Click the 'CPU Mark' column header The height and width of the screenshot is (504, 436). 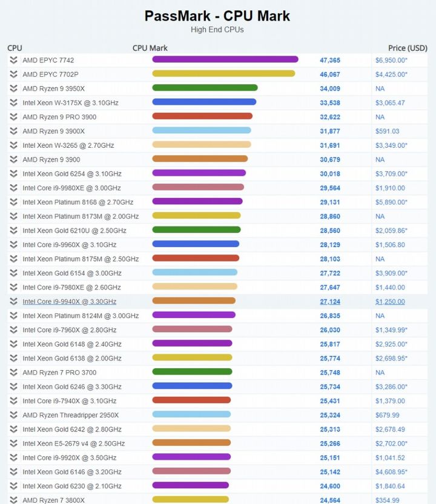(150, 48)
